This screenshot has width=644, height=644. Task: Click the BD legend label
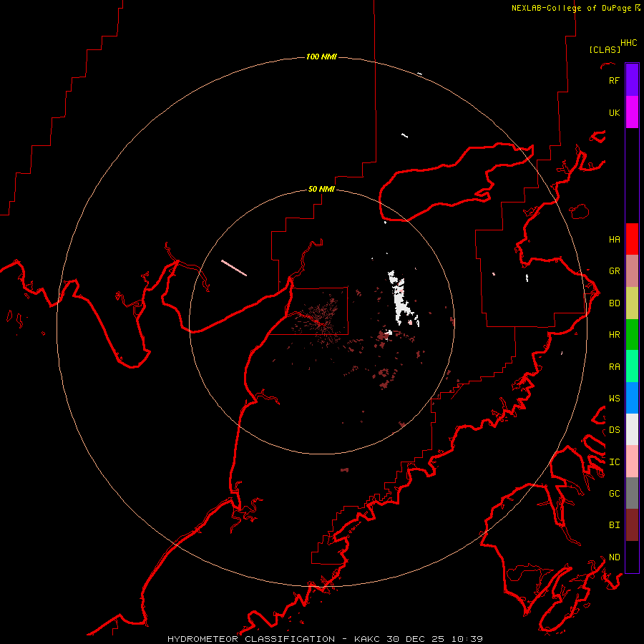614,303
